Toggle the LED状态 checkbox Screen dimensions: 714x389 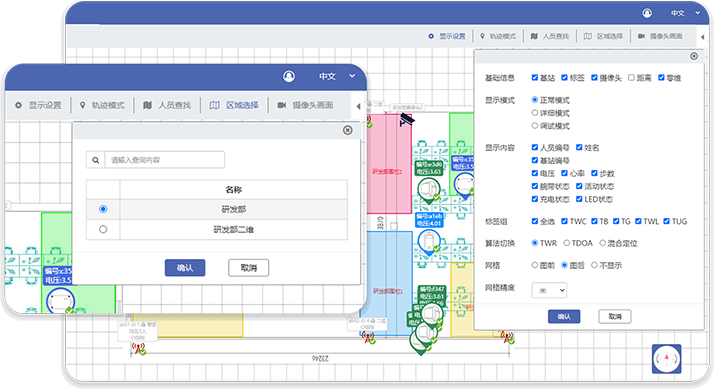[579, 199]
